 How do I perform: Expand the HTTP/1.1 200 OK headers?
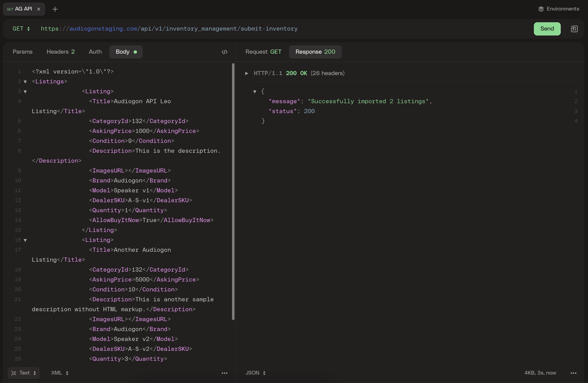point(246,73)
